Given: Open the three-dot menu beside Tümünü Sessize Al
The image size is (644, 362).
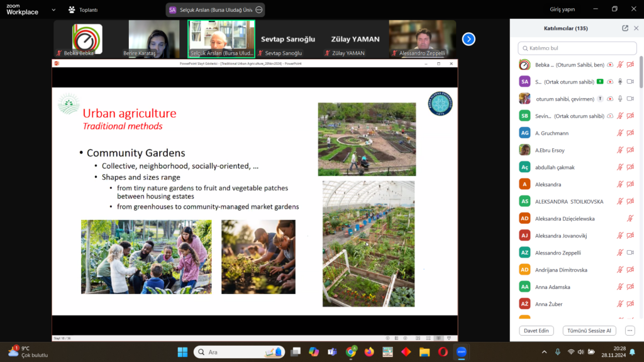Looking at the screenshot, I should [x=630, y=331].
